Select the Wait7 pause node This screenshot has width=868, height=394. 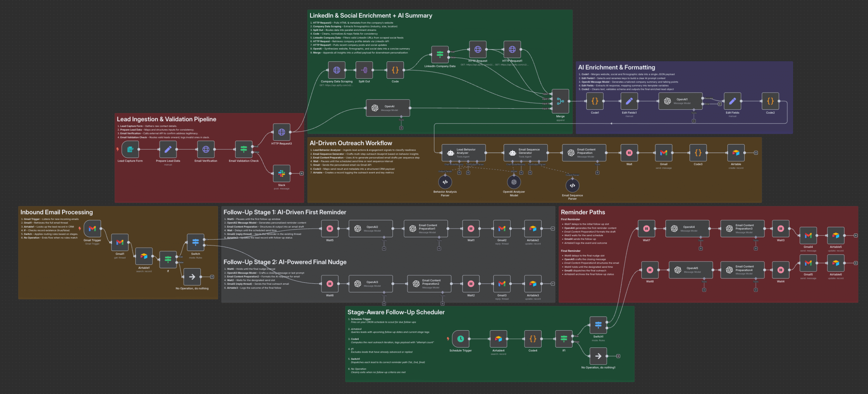pyautogui.click(x=646, y=229)
